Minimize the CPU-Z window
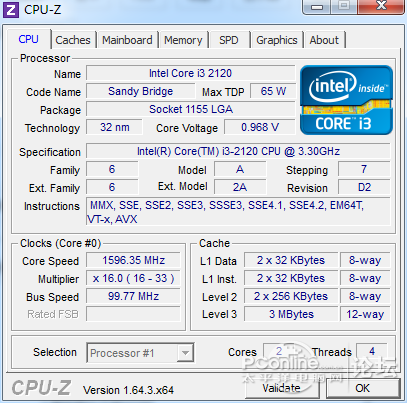Image resolution: width=407 pixels, height=403 pixels. tap(318, 6)
